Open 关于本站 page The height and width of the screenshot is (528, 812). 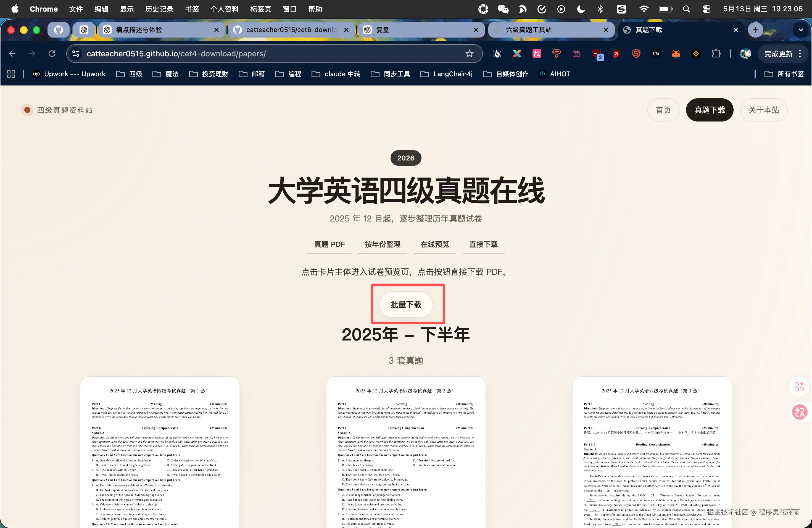[764, 110]
